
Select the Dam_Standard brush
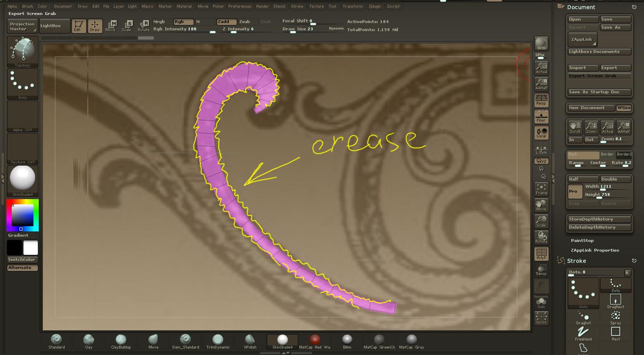tap(185, 341)
